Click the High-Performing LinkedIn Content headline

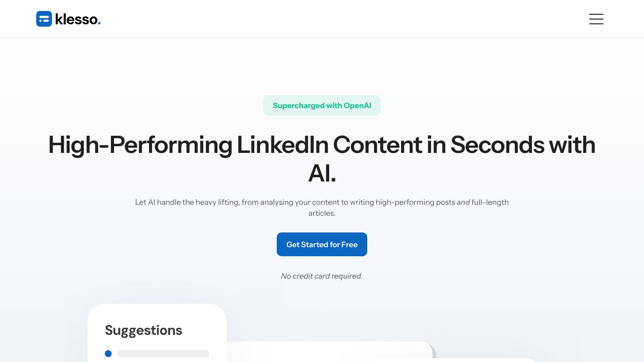click(322, 145)
